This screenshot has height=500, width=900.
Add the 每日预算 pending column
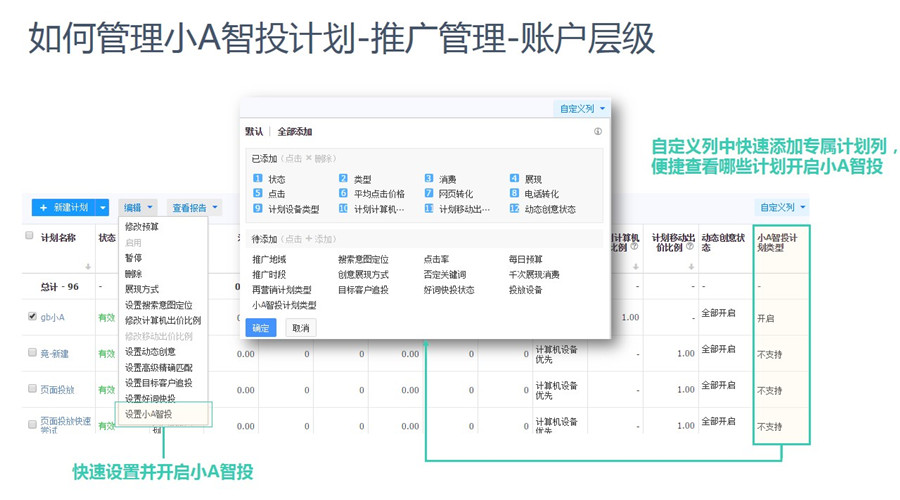(525, 259)
